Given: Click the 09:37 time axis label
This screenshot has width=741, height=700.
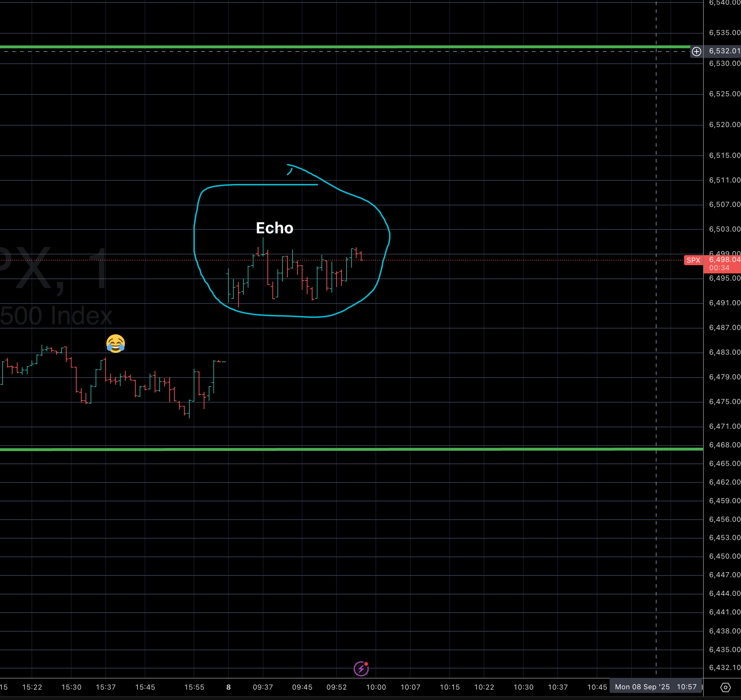Looking at the screenshot, I should (263, 687).
